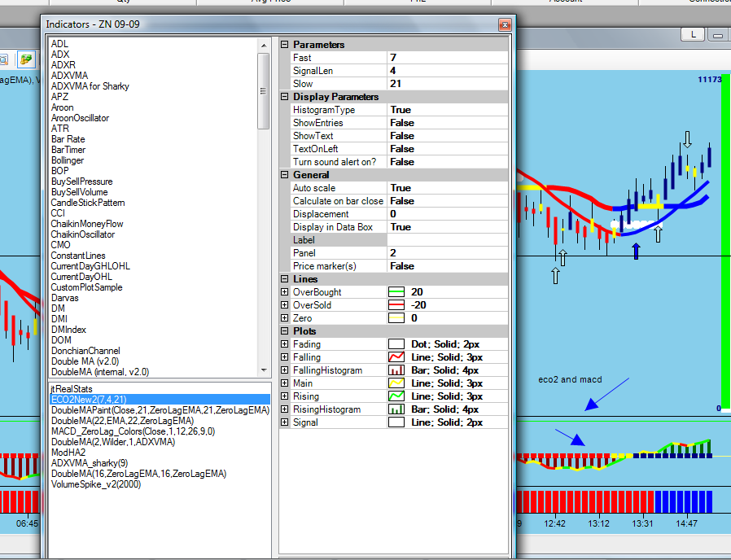Toggle Display in Data Box value
Viewport: 731px width, 560px height.
pos(448,227)
